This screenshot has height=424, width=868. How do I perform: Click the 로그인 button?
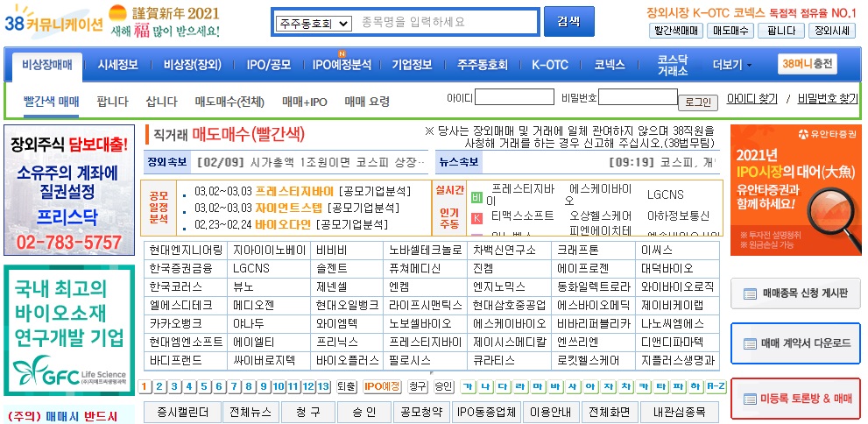coord(698,102)
